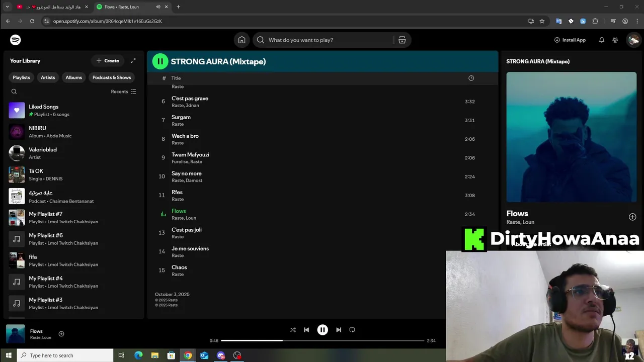
Task: Pause album with green header button
Action: (x=160, y=61)
